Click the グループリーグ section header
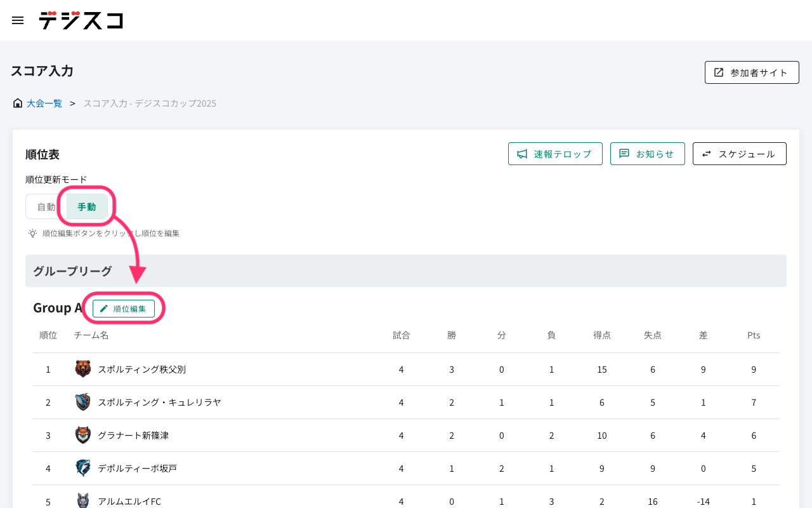Image resolution: width=812 pixels, height=508 pixels. click(73, 271)
